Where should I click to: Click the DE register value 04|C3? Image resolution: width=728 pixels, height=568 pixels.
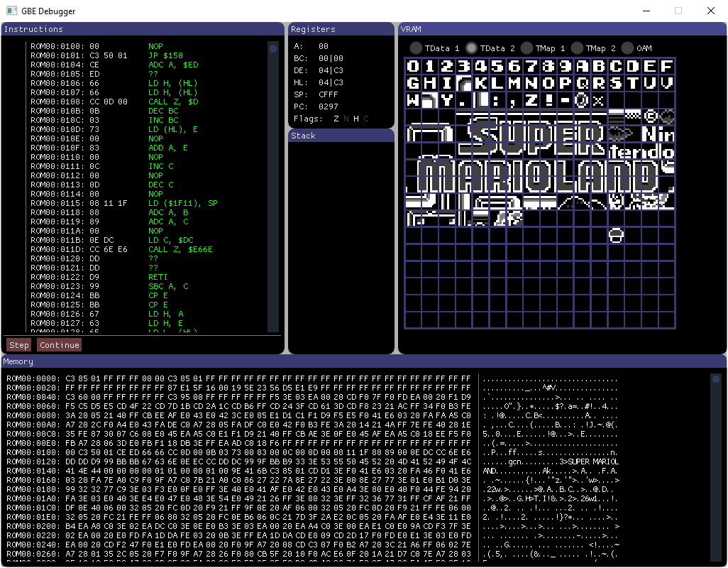[331, 70]
